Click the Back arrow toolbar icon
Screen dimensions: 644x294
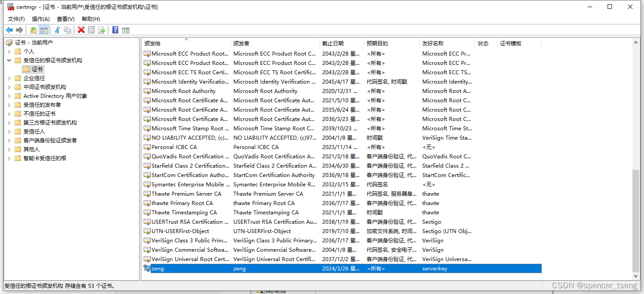[x=9, y=30]
